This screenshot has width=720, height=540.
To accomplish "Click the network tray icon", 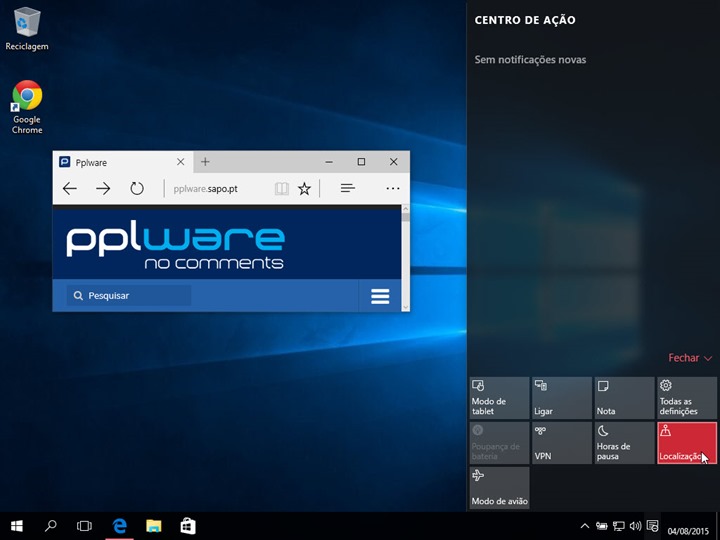I will pyautogui.click(x=619, y=526).
